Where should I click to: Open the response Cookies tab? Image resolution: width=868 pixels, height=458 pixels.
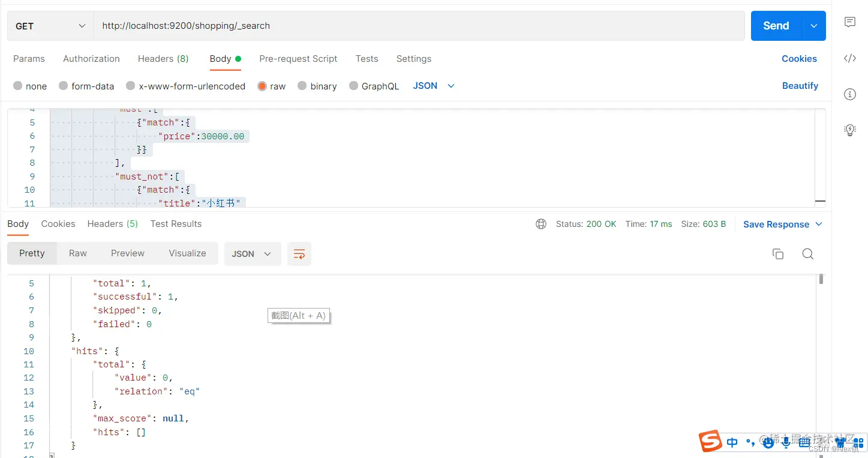click(x=58, y=224)
